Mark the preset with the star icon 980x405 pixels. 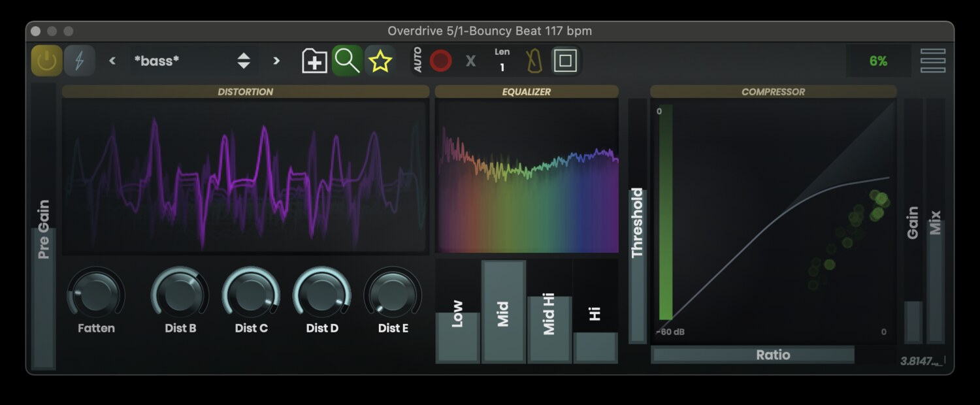381,60
